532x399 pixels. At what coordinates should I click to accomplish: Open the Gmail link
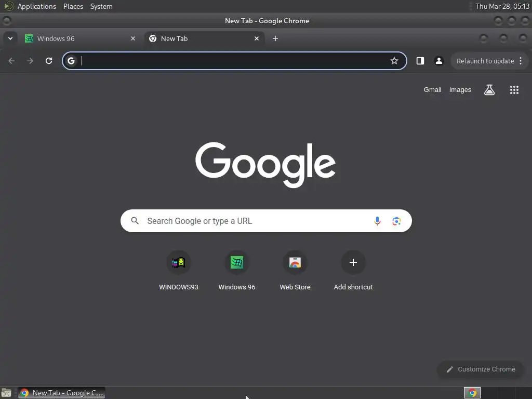[432, 89]
